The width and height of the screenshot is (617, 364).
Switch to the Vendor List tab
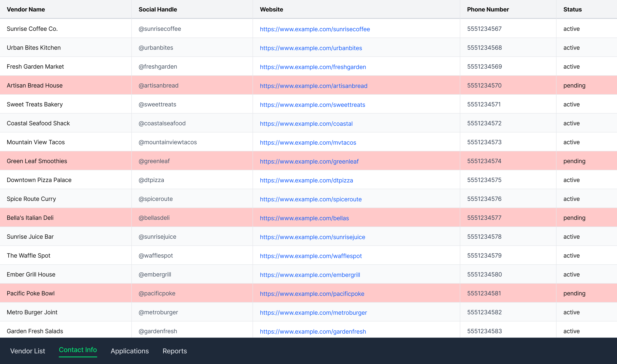[27, 351]
